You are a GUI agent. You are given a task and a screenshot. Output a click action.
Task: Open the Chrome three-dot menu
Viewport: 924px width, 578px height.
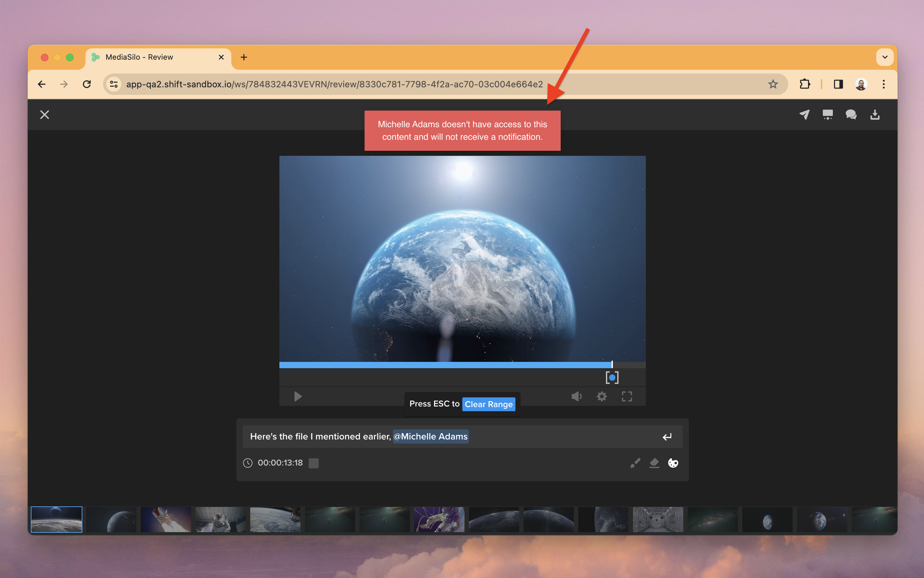point(883,84)
